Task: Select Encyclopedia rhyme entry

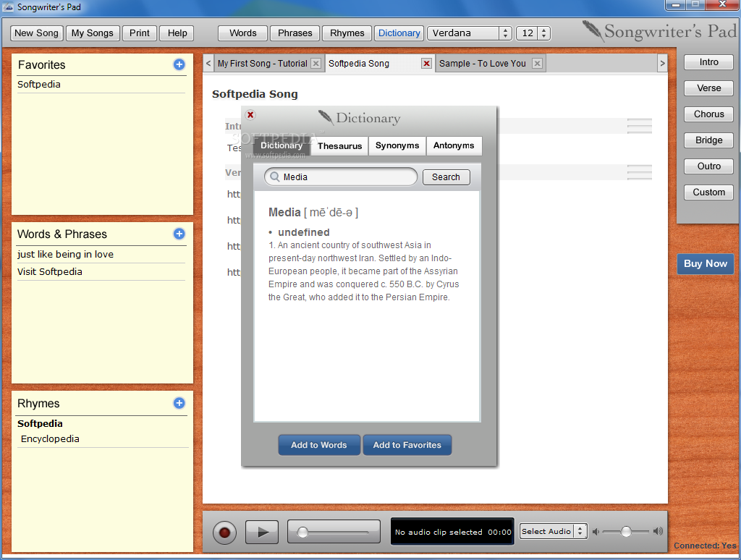Action: point(50,439)
